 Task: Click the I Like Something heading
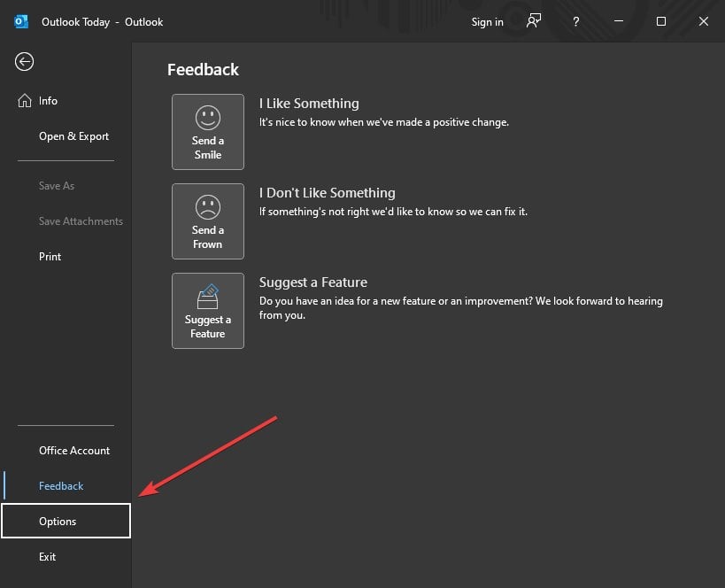[x=308, y=103]
